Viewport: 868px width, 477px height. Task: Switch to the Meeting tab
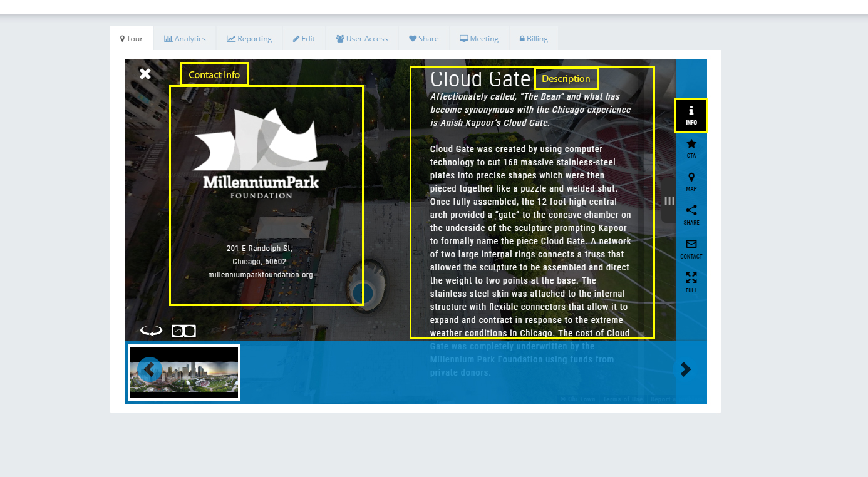[479, 38]
